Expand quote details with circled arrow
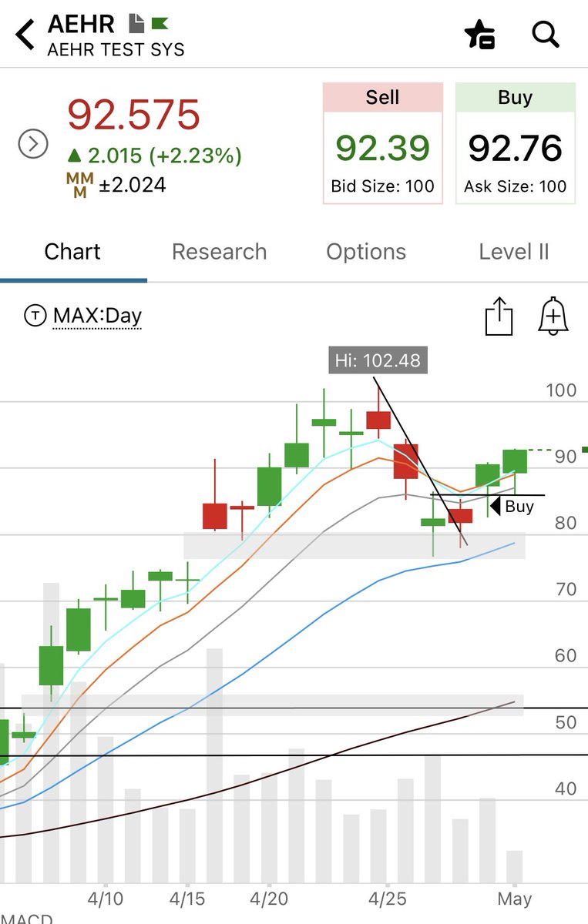Screen dimensions: 588x924 pos(33,144)
